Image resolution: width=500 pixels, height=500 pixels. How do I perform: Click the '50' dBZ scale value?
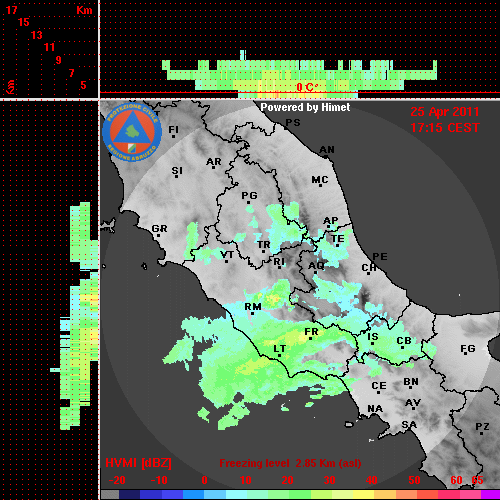(x=414, y=480)
